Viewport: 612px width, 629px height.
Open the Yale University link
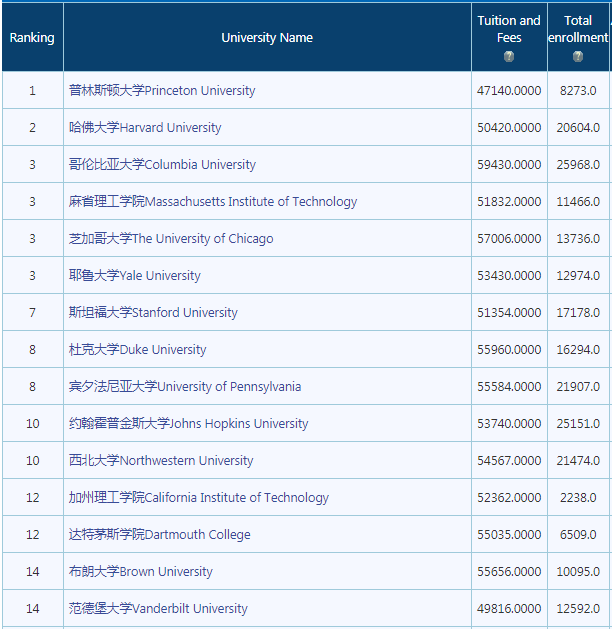coord(134,276)
